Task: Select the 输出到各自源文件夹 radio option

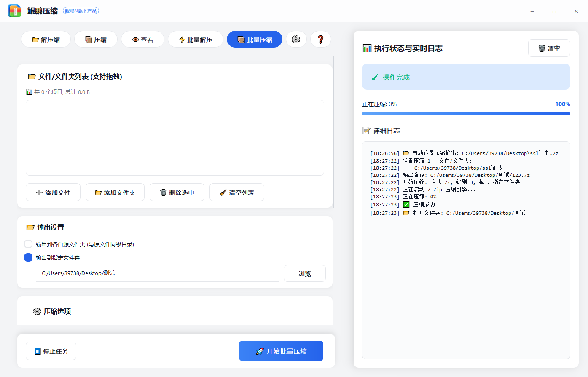Action: [x=28, y=243]
